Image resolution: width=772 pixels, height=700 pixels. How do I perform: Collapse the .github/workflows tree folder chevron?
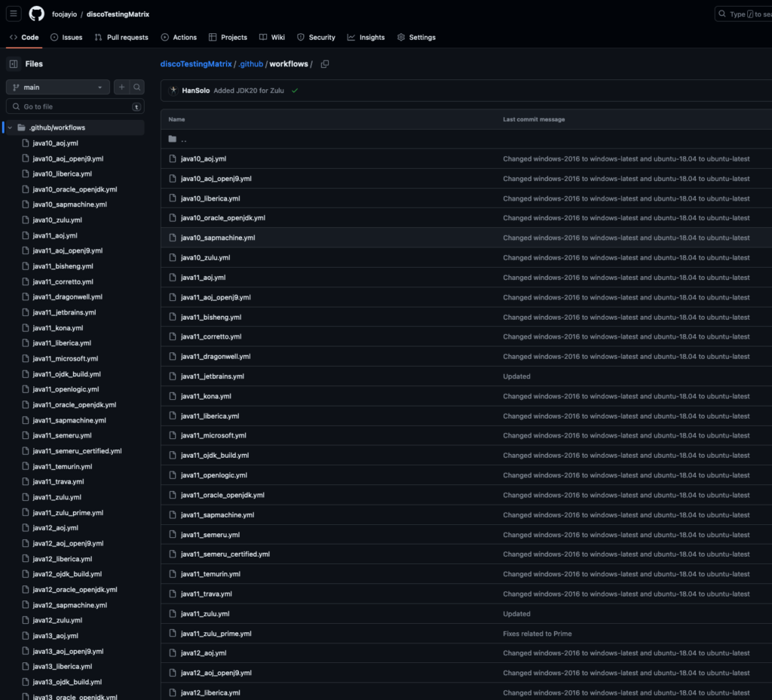pyautogui.click(x=10, y=127)
